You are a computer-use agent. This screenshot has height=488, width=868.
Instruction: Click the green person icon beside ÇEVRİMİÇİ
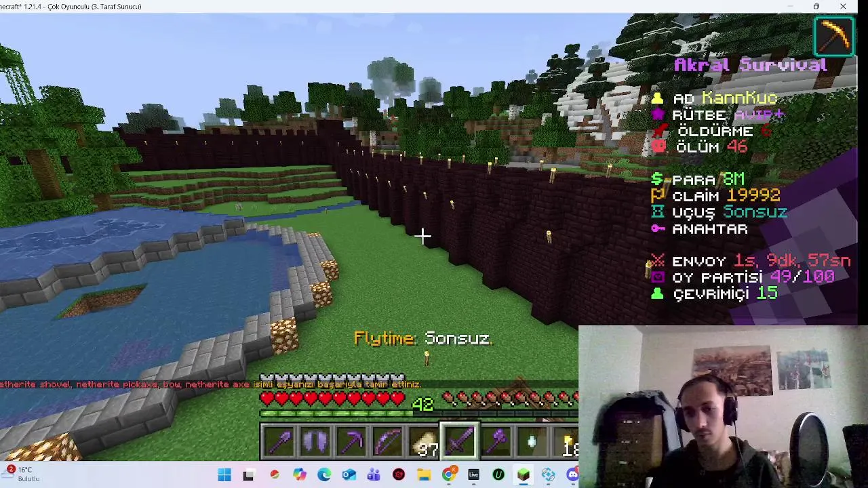point(657,293)
